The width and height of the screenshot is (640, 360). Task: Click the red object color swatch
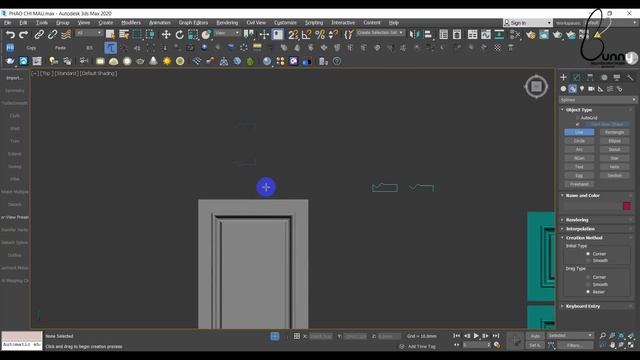(627, 206)
